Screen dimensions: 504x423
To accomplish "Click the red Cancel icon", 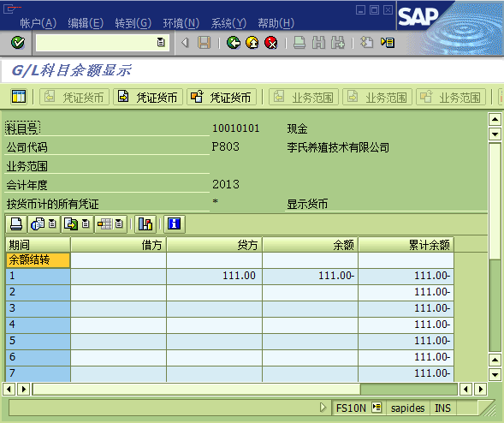I will (x=271, y=43).
